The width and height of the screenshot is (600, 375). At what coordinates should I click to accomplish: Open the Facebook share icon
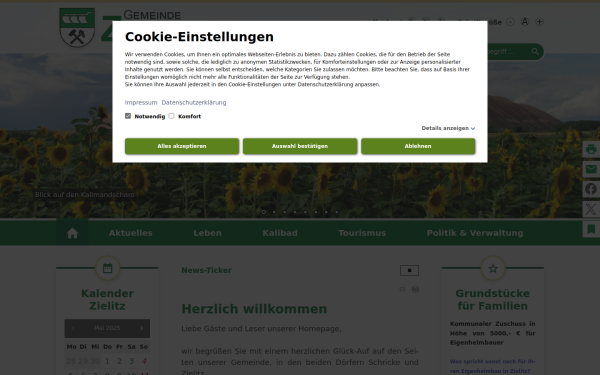point(591,189)
